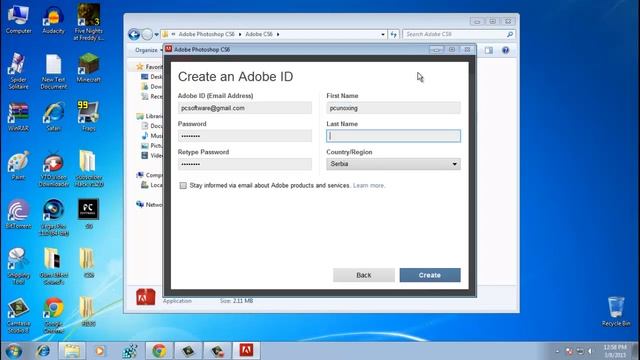Click the Explorer back arrow button

coord(134,34)
